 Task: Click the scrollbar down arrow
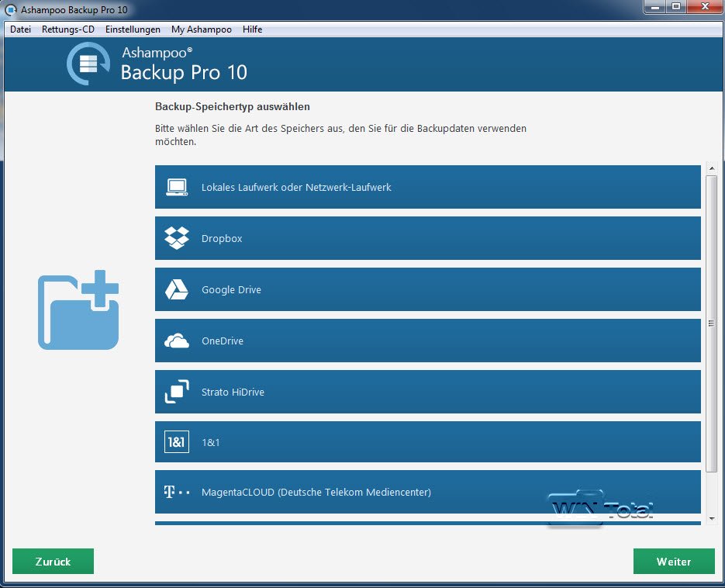712,519
